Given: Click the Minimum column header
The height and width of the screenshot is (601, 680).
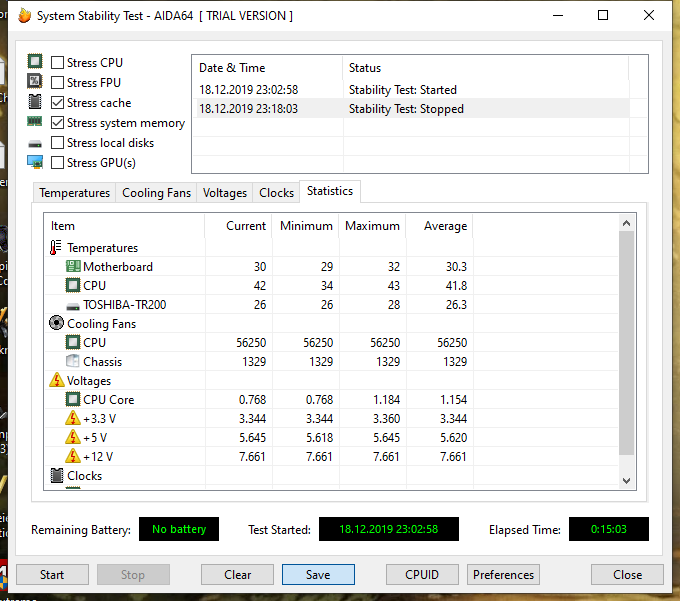Looking at the screenshot, I should click(305, 226).
